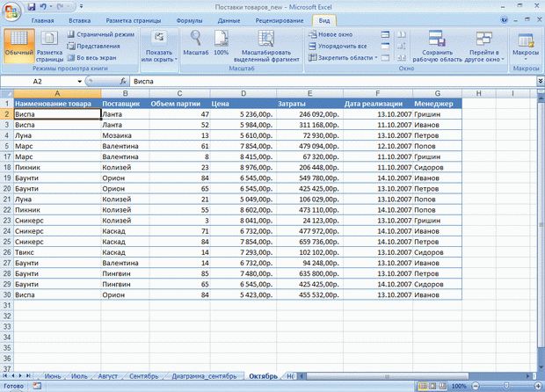Click the Save icon in quick access toolbar
Screen dimensions: 545x392
[x=32, y=7]
